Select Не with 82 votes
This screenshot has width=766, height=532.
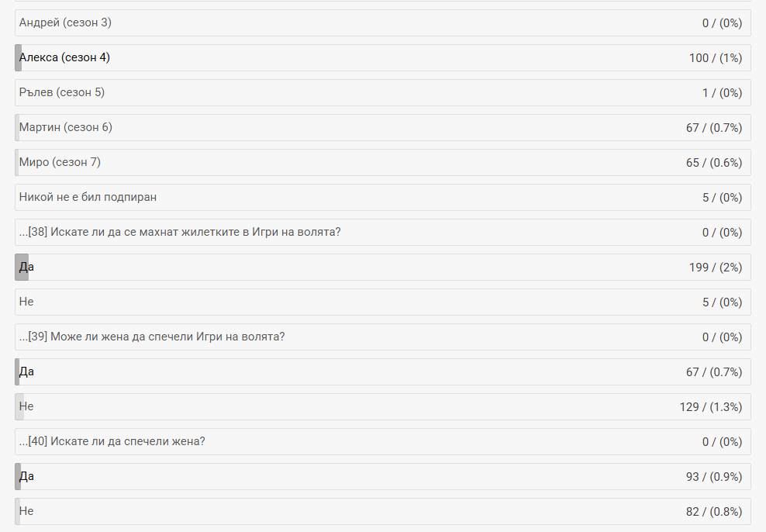(26, 511)
